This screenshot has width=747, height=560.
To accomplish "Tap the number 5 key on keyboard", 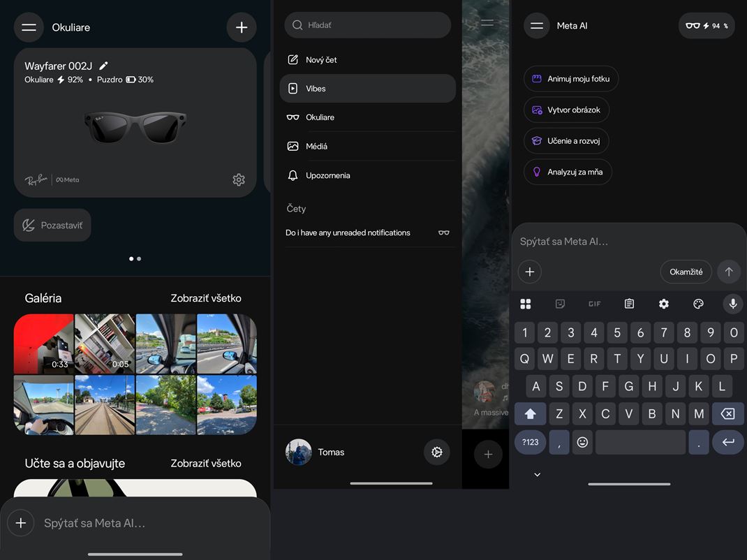I will pyautogui.click(x=617, y=332).
